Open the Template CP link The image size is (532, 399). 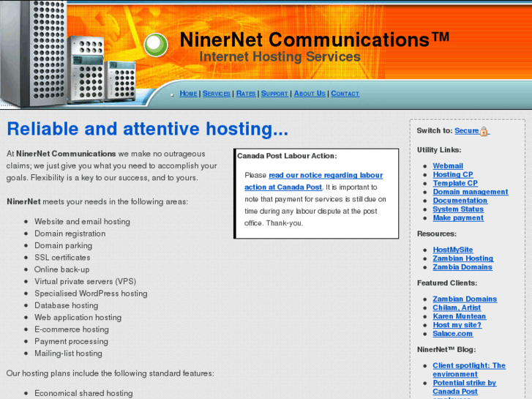click(x=455, y=183)
